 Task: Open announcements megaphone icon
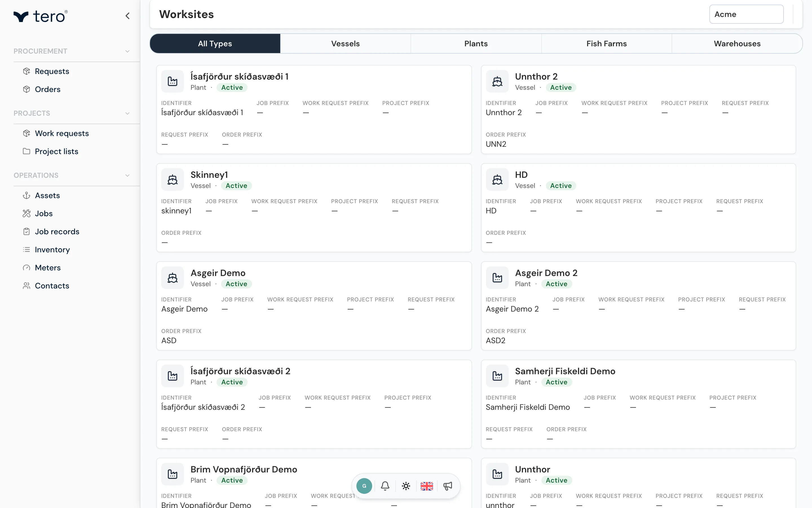click(448, 486)
